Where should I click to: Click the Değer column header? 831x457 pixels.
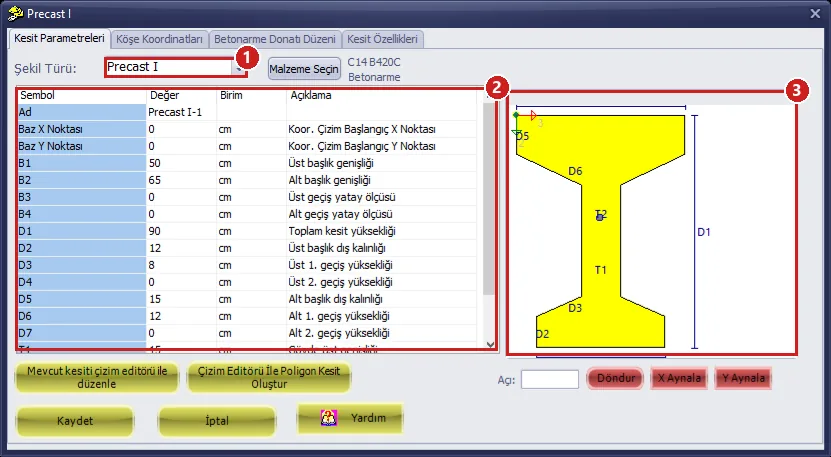[181, 95]
